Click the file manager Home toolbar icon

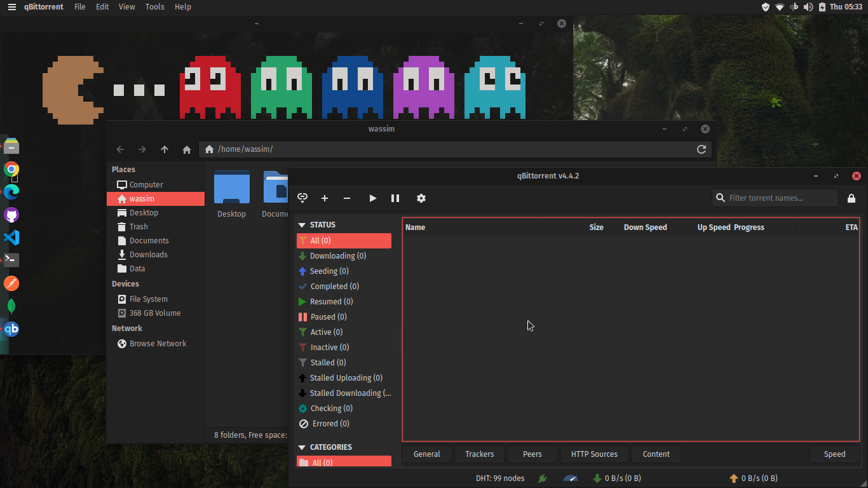point(187,149)
